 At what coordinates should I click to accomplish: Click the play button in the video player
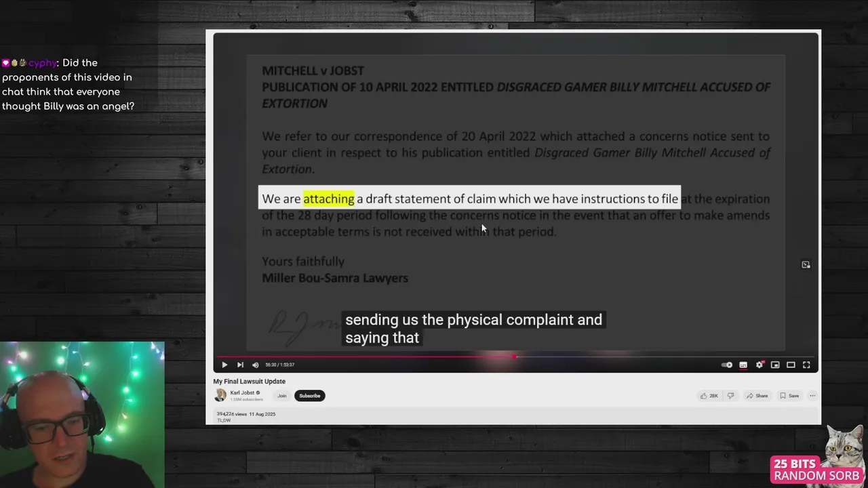pyautogui.click(x=224, y=365)
